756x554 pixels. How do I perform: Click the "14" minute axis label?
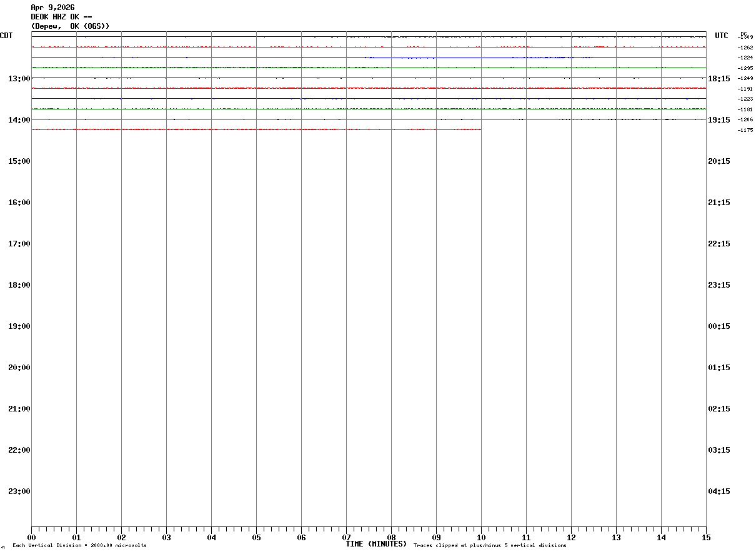661,537
